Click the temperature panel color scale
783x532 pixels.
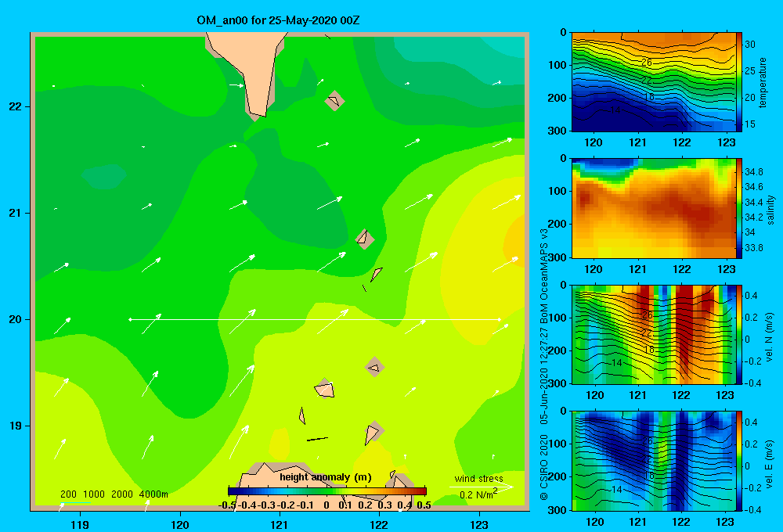click(x=739, y=82)
